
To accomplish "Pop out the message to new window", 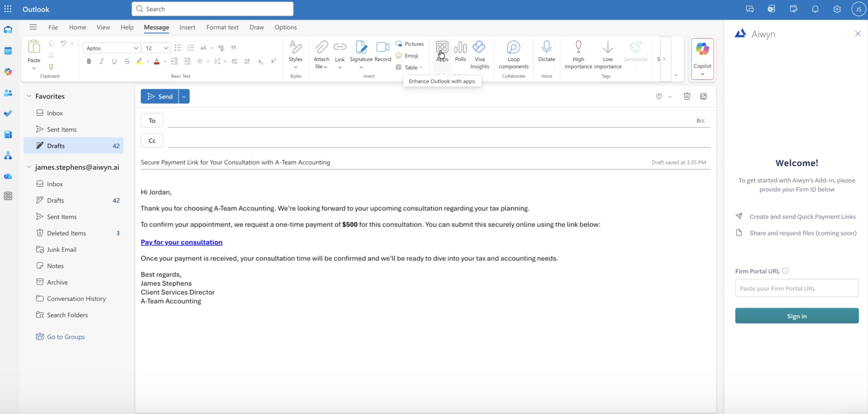I will 703,96.
